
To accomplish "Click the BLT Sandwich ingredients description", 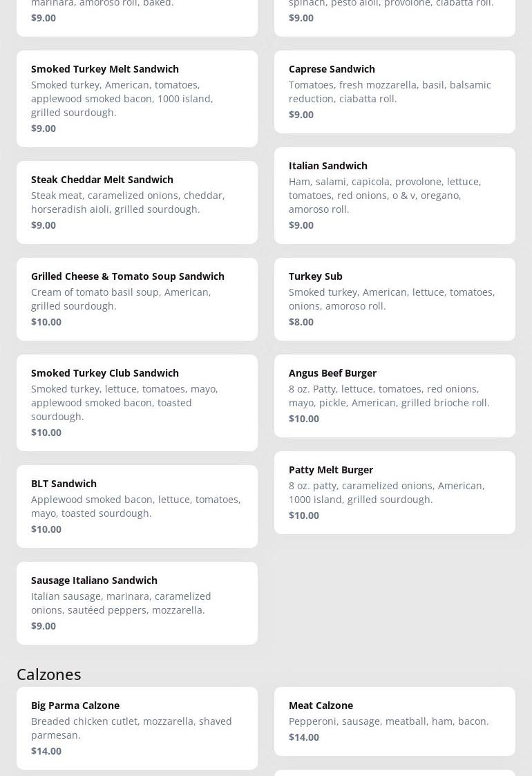I will coord(135,507).
